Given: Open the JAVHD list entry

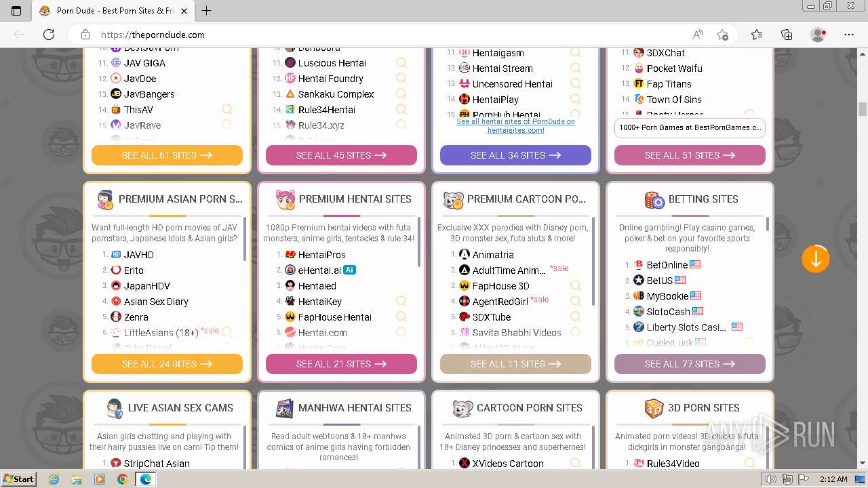Looking at the screenshot, I should coord(139,254).
